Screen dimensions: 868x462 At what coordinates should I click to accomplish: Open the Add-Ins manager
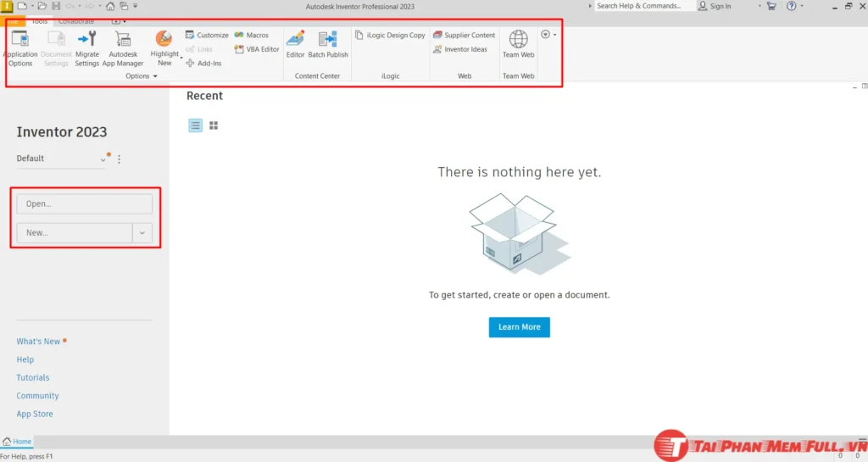click(203, 64)
